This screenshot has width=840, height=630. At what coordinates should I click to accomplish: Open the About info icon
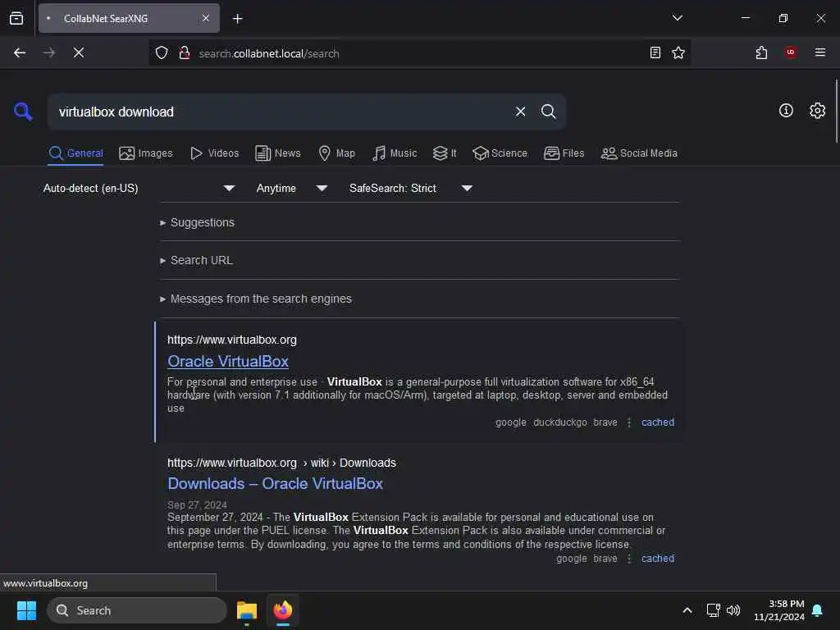(786, 111)
